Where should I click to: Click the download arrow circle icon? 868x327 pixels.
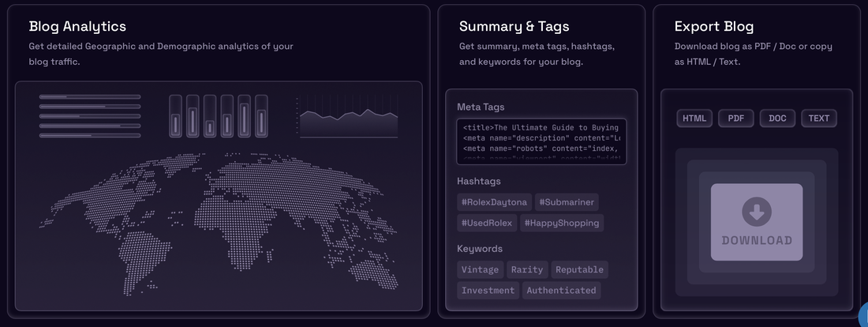(757, 211)
